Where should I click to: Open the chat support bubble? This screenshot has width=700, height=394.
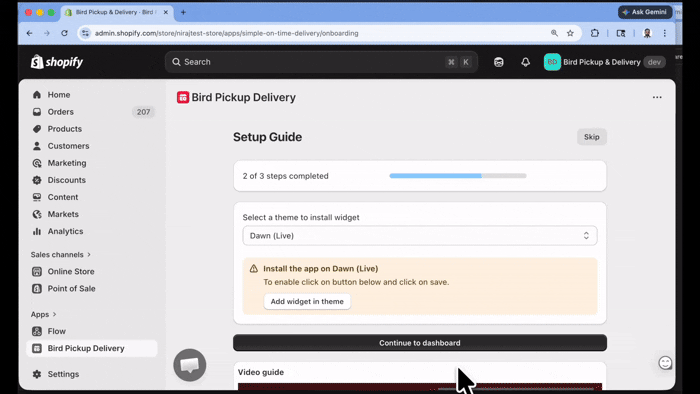coord(190,365)
